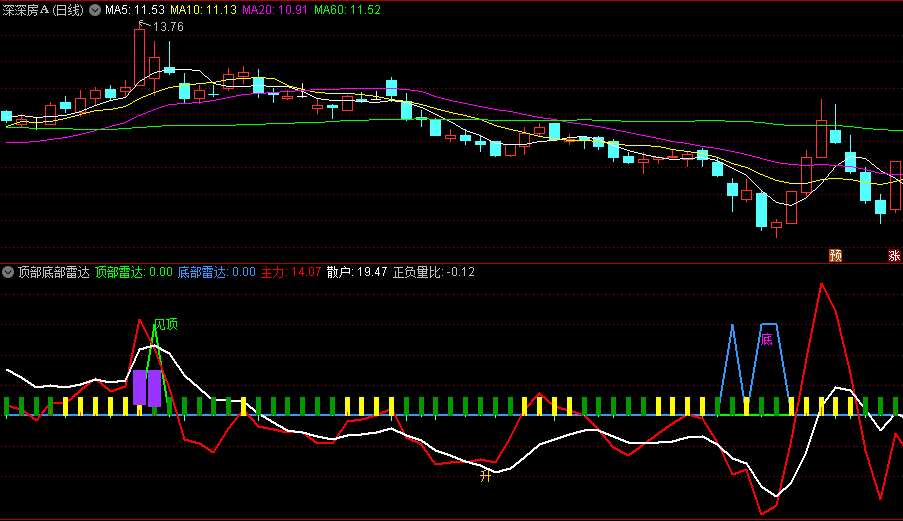Select the MA5 moving average label
This screenshot has width=903, height=521.
(x=134, y=10)
